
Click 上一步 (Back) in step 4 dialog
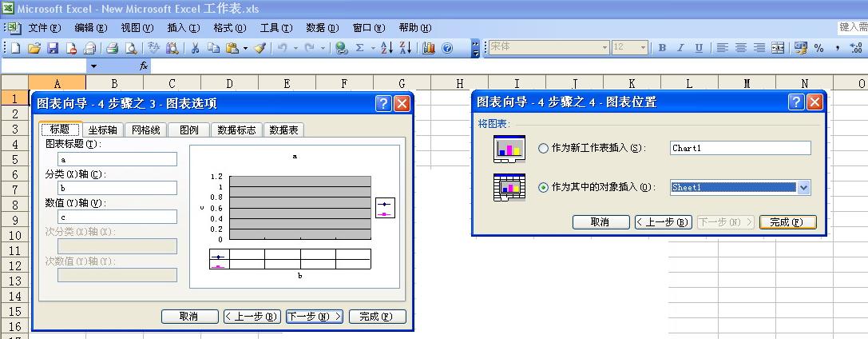664,222
